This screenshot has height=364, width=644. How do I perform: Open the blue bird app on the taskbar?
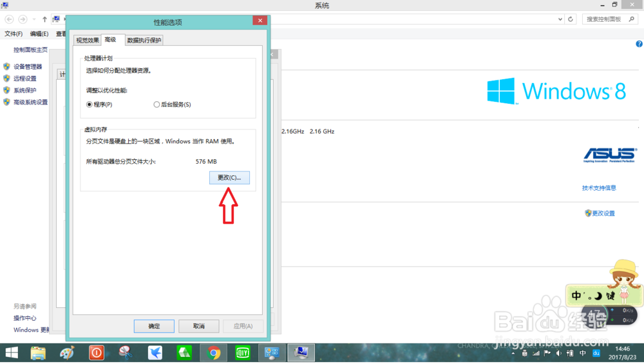tap(155, 353)
